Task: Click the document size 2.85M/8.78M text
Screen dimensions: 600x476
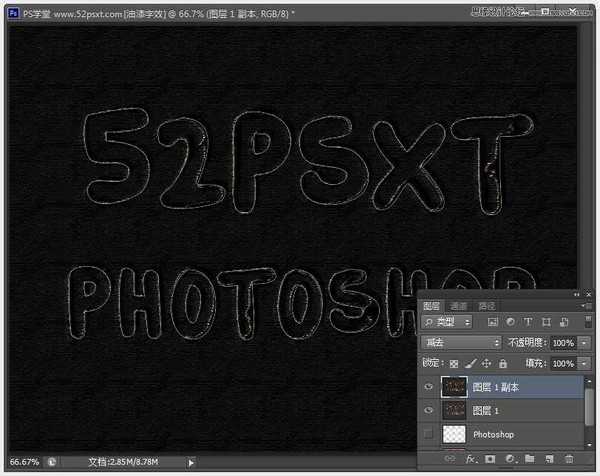Action: coord(123,462)
